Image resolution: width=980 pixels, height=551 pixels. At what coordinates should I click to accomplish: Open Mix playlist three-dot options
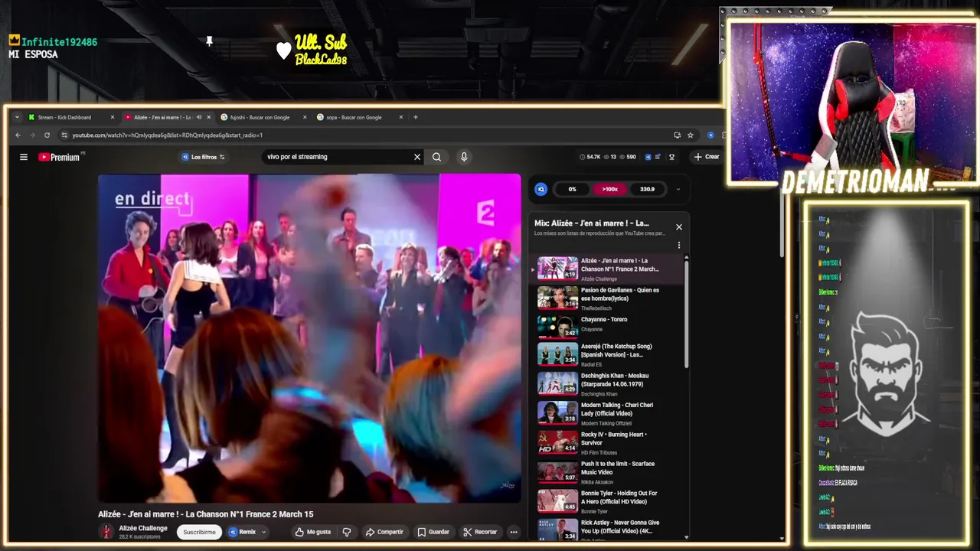point(678,246)
